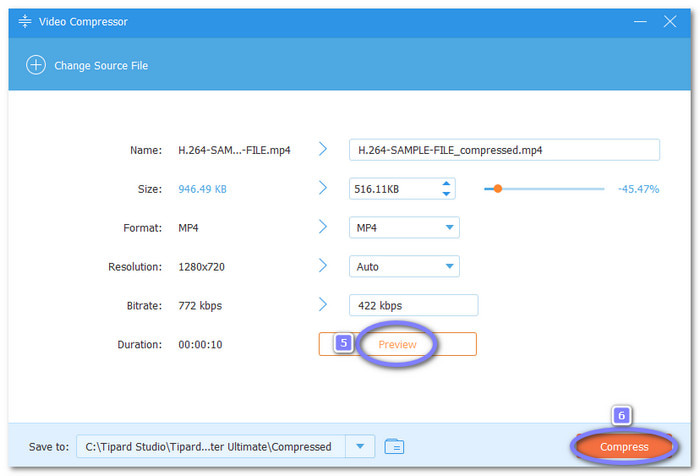The width and height of the screenshot is (700, 476).
Task: Click the size slider track
Action: pyautogui.click(x=544, y=189)
